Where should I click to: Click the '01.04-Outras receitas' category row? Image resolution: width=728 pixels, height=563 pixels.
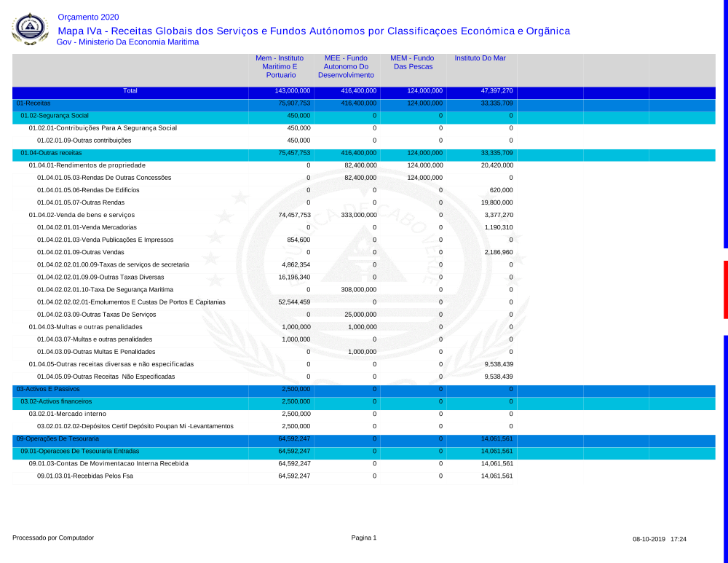pos(51,153)
